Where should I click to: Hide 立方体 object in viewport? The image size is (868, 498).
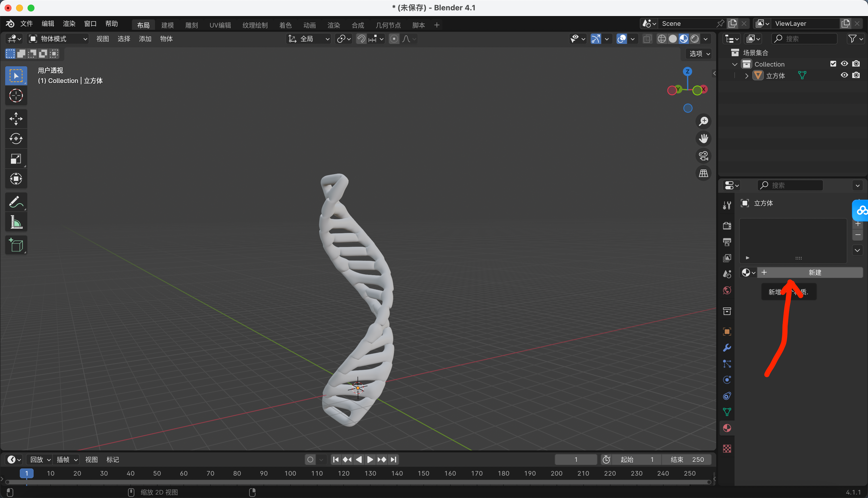click(x=844, y=75)
